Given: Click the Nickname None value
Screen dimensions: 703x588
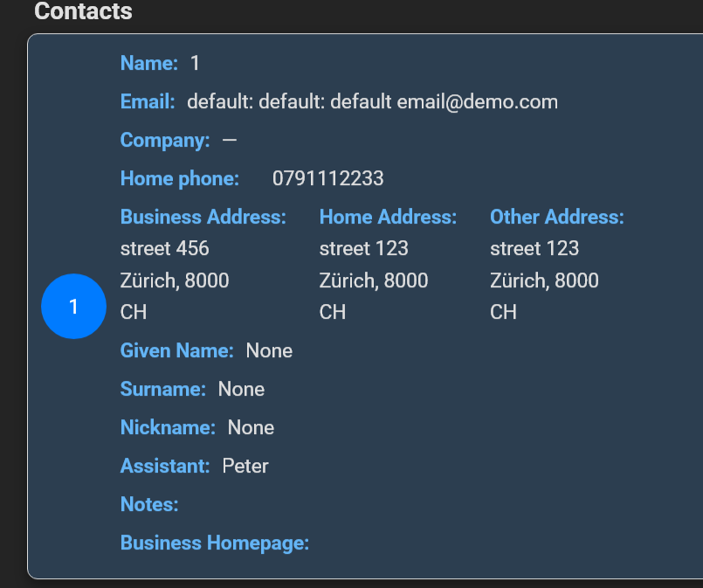Looking at the screenshot, I should (x=251, y=427).
